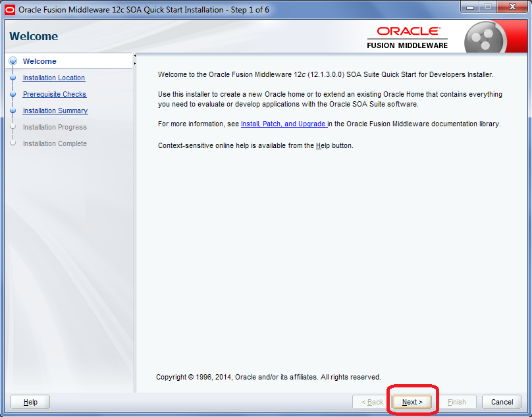Select Prerequisite Checks in the navigation pane
Viewport: 532px width, 417px height.
pos(54,94)
